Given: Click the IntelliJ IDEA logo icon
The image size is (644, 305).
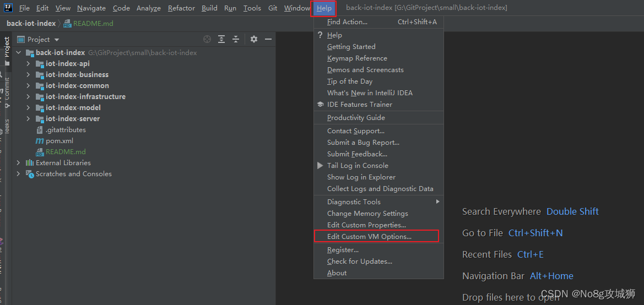Looking at the screenshot, I should click(x=8, y=8).
